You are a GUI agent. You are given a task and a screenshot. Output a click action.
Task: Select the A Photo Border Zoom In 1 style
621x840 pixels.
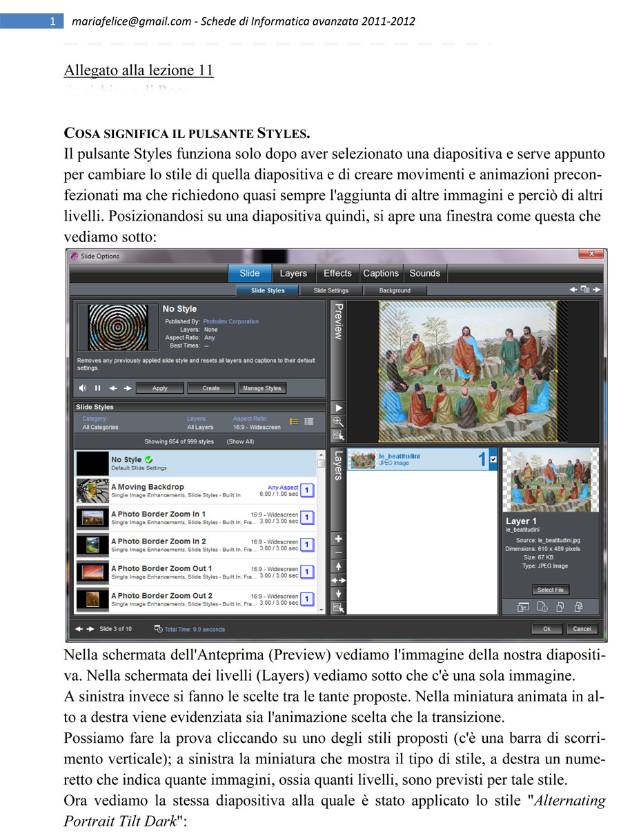[x=195, y=517]
